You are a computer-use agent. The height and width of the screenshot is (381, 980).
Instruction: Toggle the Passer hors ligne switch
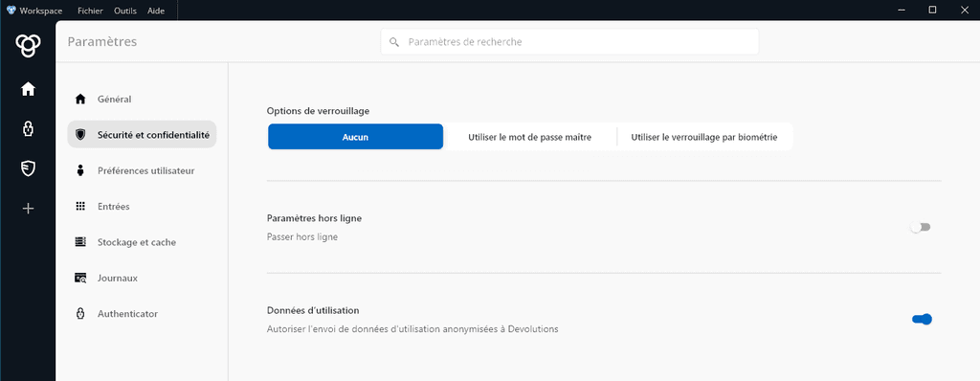[921, 227]
